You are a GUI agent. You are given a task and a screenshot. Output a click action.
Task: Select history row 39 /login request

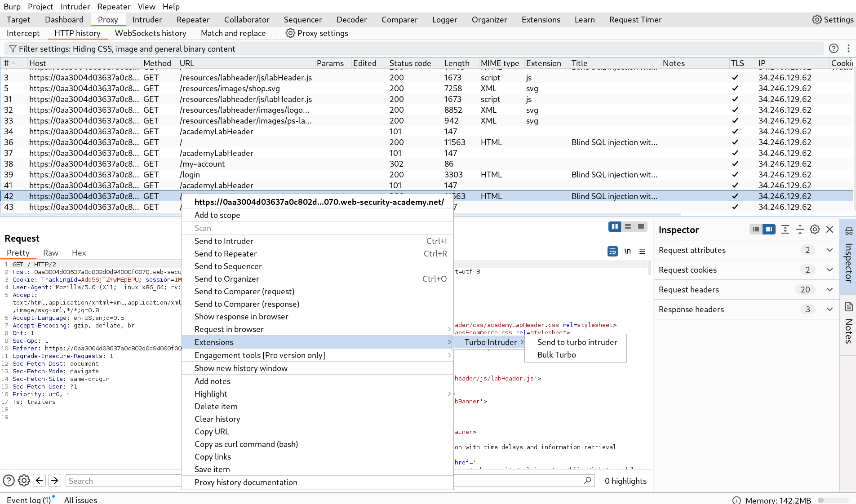(427, 175)
